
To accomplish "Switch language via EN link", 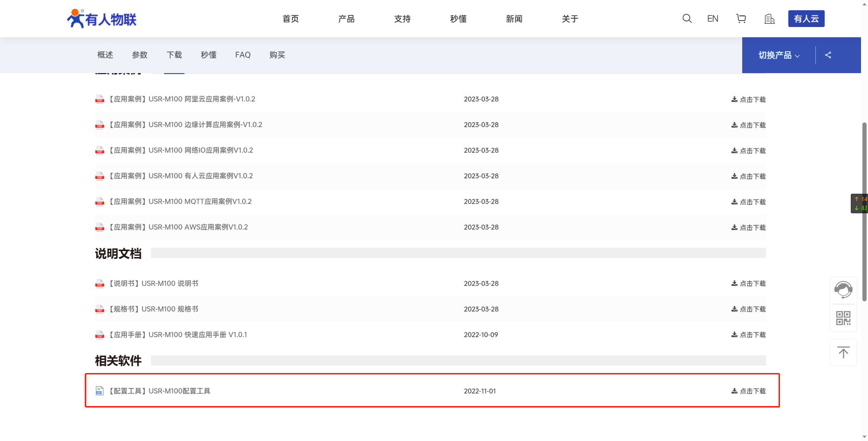I will (712, 19).
